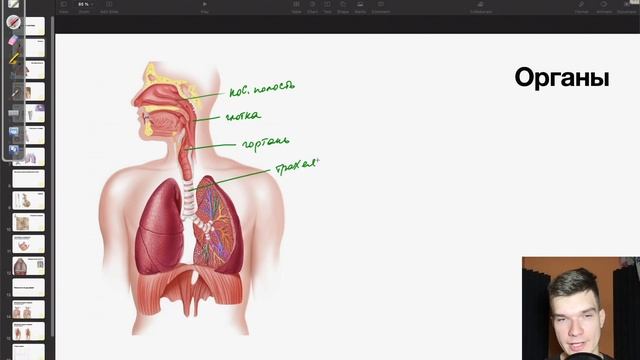This screenshot has width=640, height=360.
Task: Add a text box with Text icon
Action: pos(327,6)
